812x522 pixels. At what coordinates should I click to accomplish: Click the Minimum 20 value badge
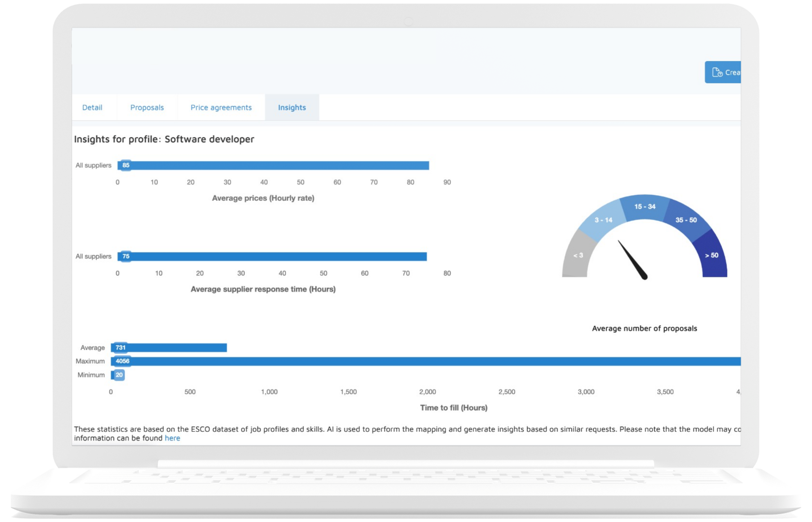(x=119, y=375)
